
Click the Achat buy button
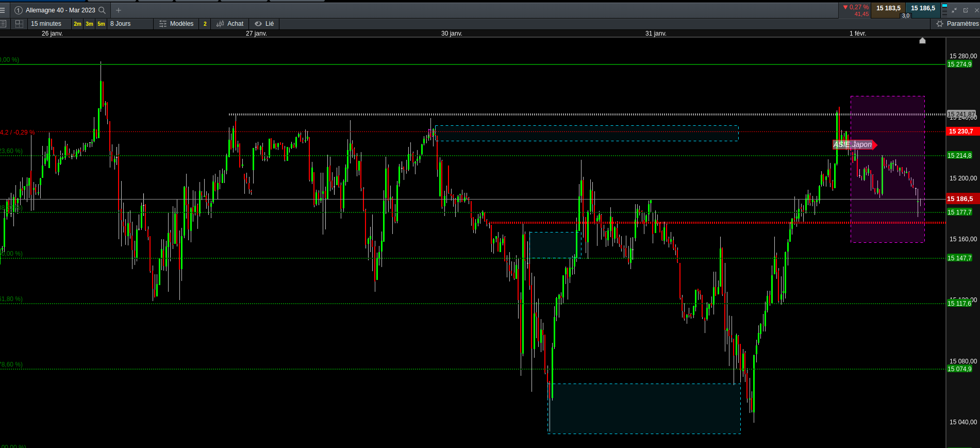tap(235, 24)
